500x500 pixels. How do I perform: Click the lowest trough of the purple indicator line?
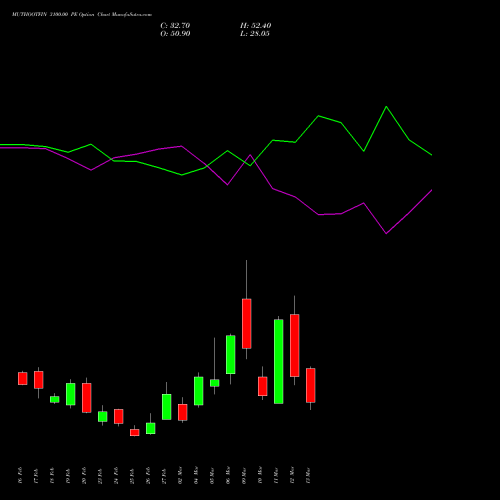[386, 233]
